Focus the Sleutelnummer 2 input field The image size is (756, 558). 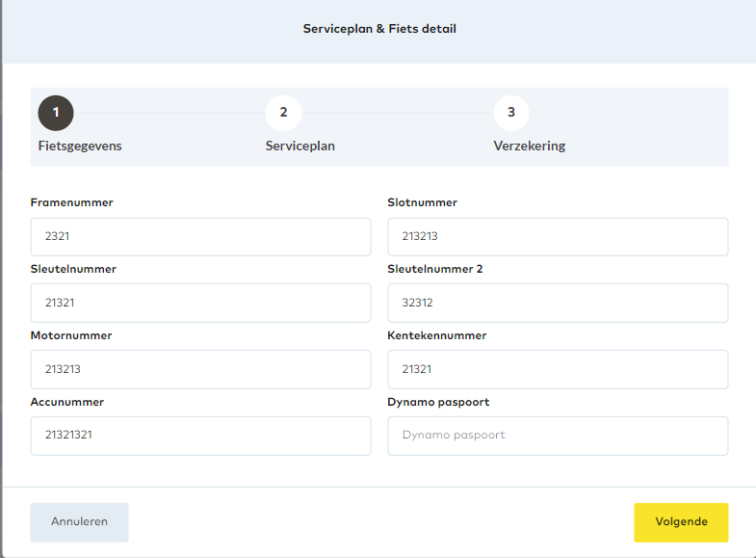[558, 303]
